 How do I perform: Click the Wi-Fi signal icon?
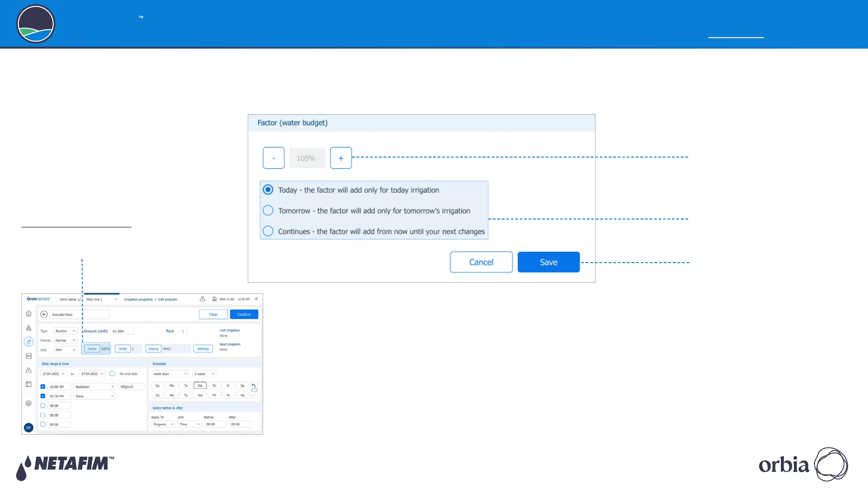[x=256, y=299]
